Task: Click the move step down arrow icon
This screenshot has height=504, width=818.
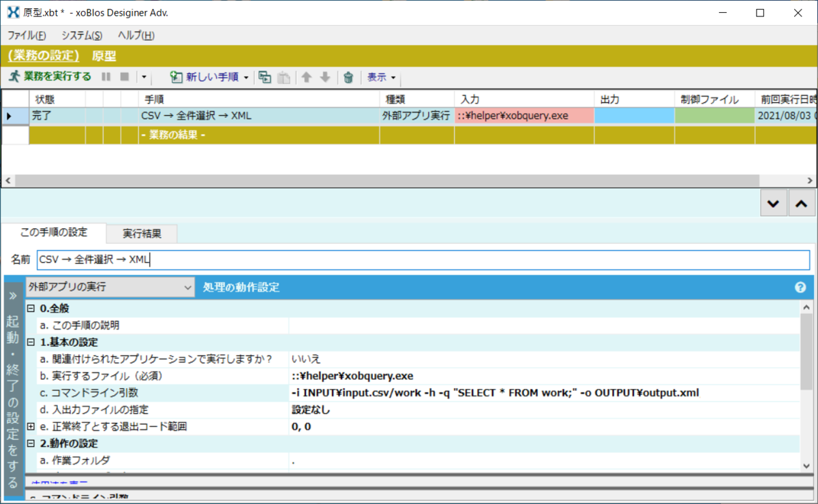Action: [x=325, y=77]
